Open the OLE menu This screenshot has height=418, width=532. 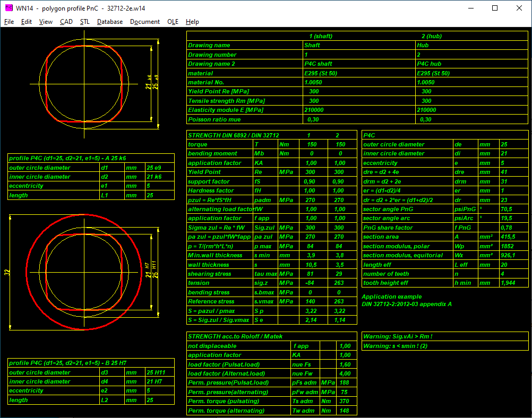pos(173,22)
